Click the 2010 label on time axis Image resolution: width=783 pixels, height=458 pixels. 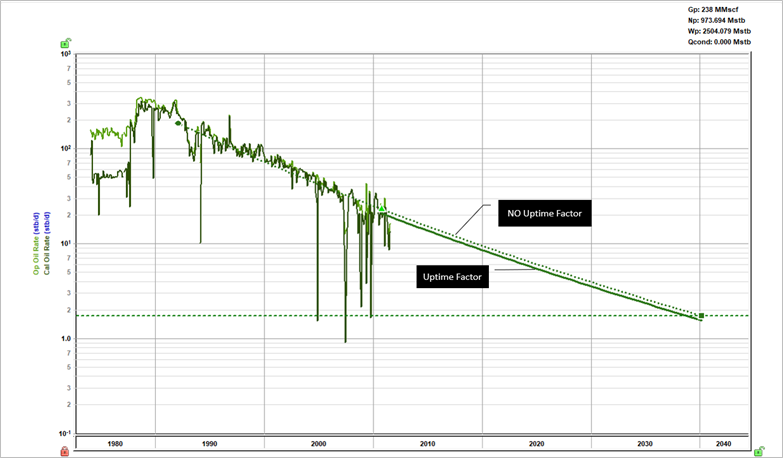coord(427,444)
